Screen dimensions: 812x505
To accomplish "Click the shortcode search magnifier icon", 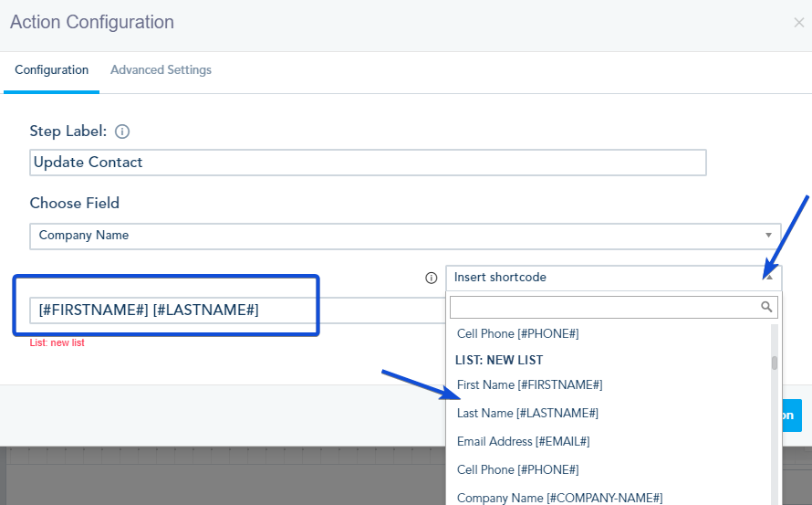I will [767, 307].
